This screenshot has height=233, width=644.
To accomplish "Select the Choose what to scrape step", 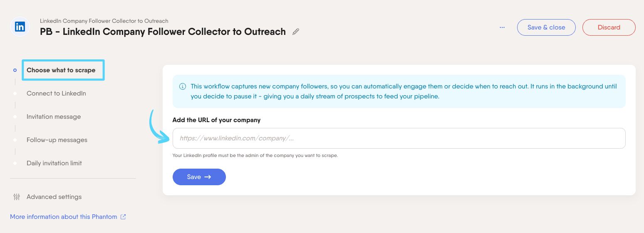I will click(61, 70).
